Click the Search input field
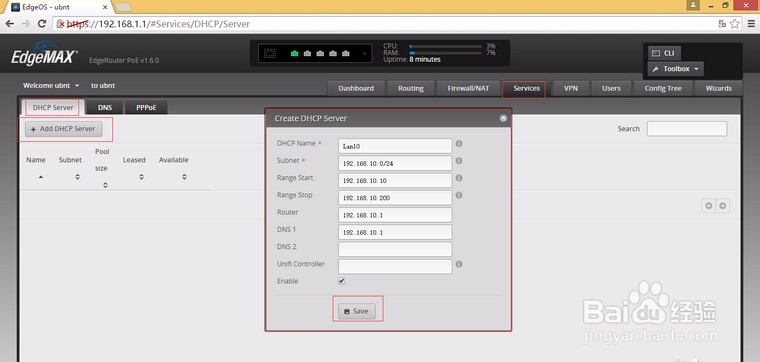760x362 pixels. [x=687, y=129]
